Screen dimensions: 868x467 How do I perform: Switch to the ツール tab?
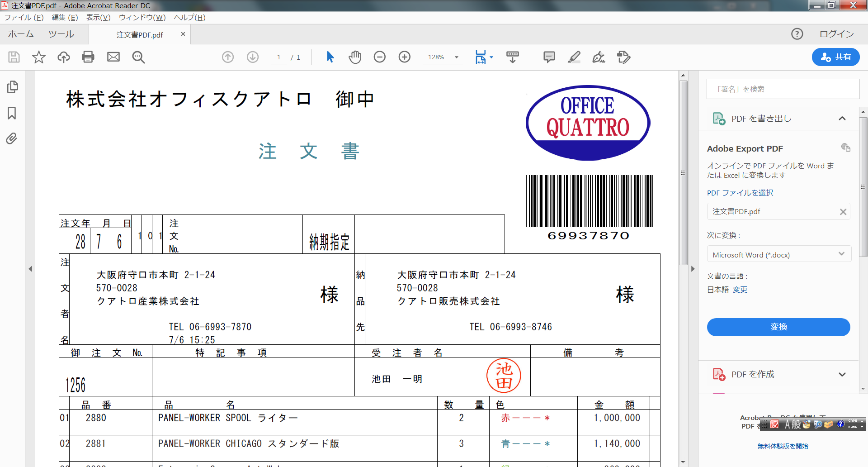click(x=61, y=34)
